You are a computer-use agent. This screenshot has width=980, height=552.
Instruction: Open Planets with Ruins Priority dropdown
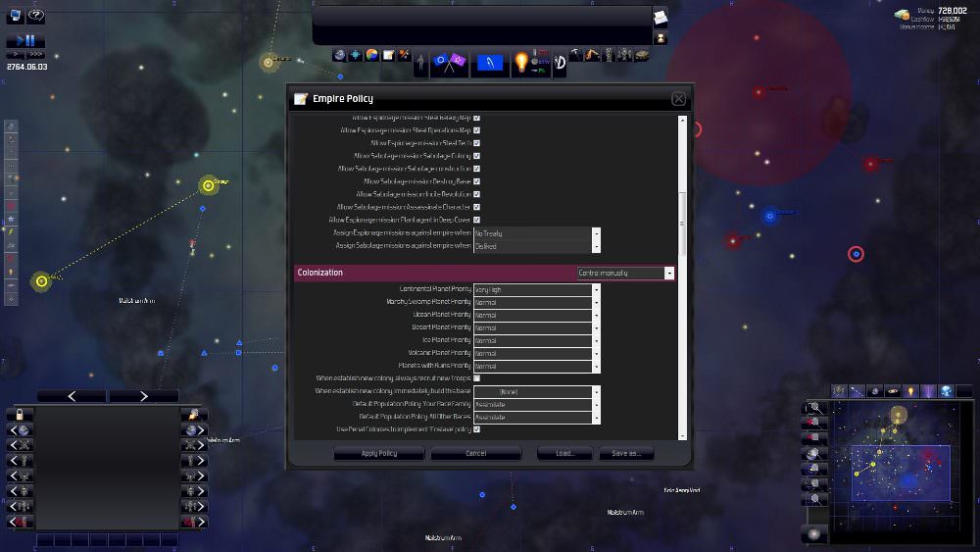coord(537,367)
